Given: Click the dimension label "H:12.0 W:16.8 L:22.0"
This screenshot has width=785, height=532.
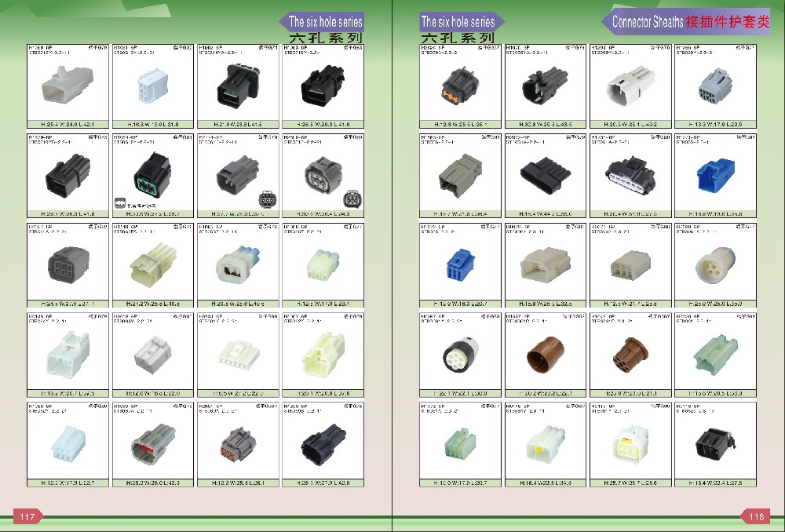Looking at the screenshot, I should (153, 393).
